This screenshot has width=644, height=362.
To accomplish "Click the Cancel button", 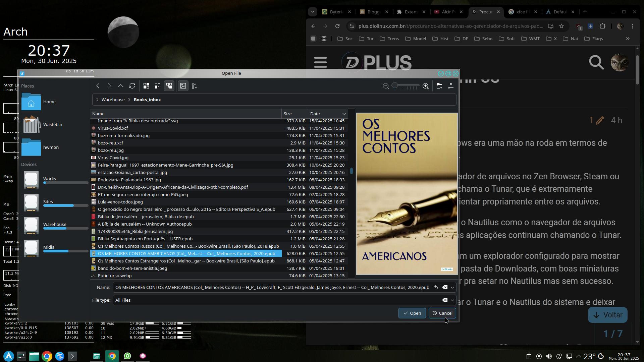I will 442,313.
